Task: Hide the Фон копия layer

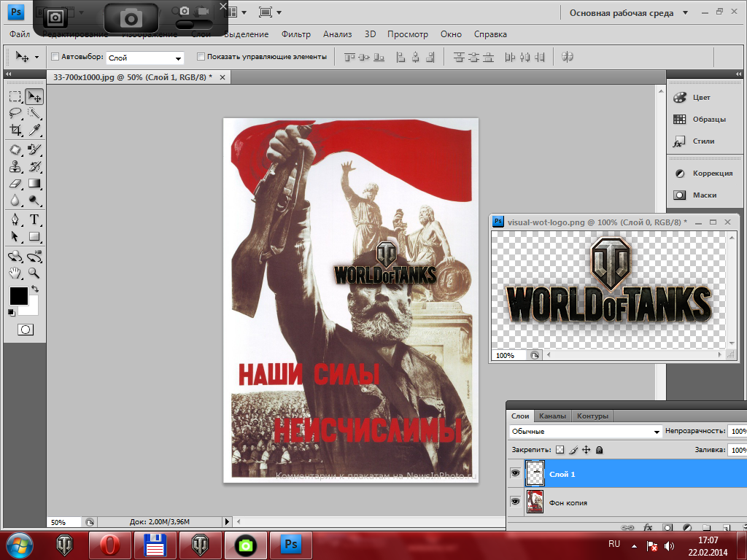Action: point(515,502)
